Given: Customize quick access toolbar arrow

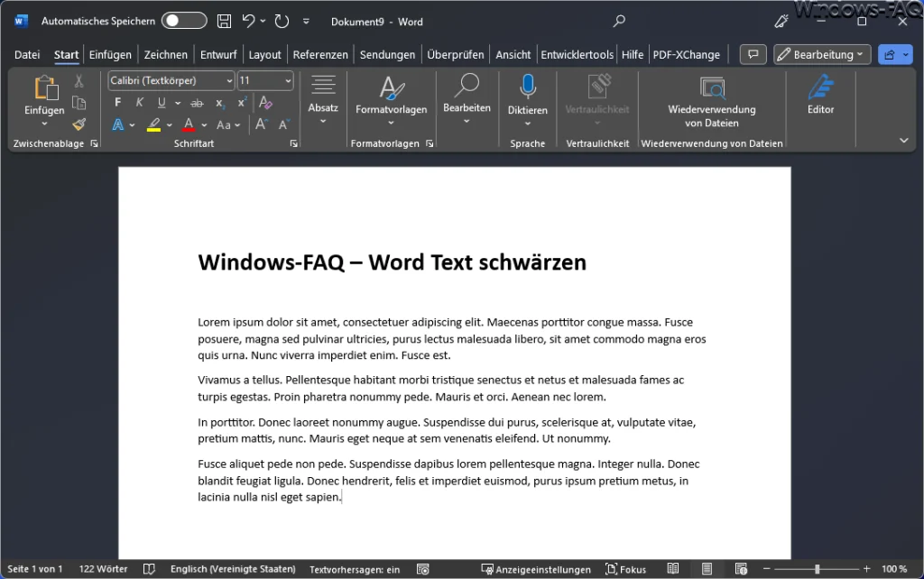Looking at the screenshot, I should [x=306, y=22].
